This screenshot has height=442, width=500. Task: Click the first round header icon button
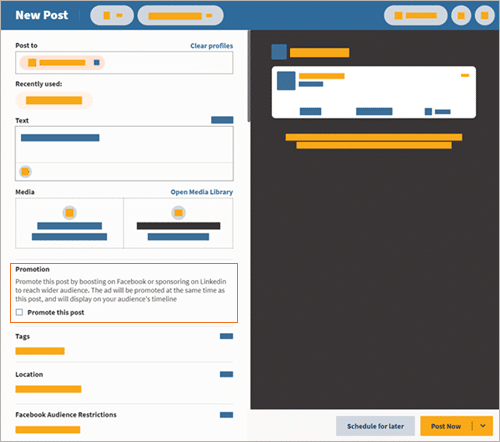tap(461, 15)
